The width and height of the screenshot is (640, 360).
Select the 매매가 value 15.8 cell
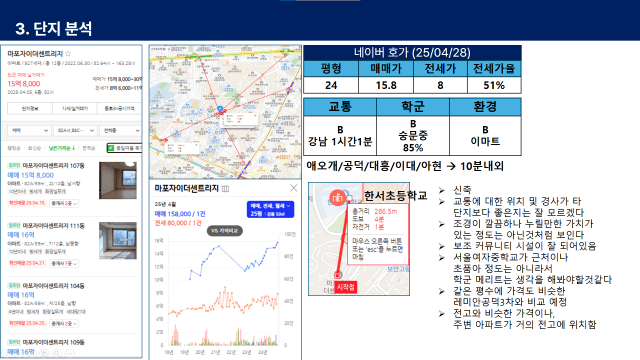[386, 85]
